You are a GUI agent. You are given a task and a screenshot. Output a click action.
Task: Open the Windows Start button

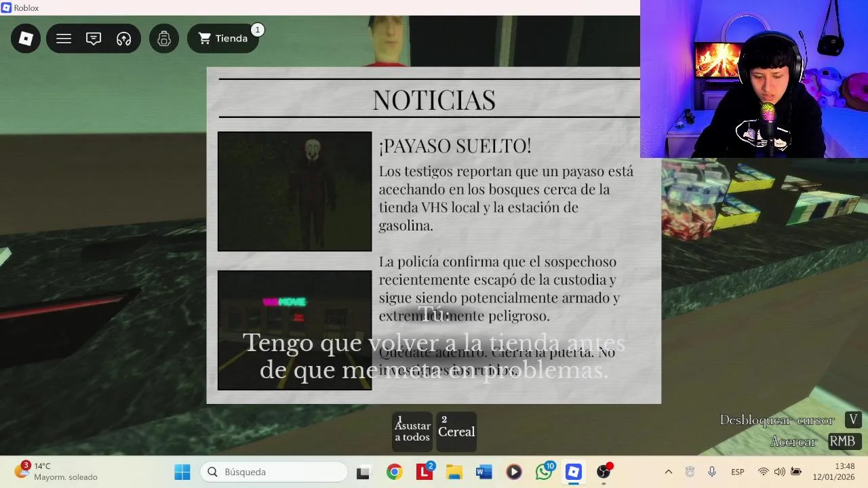pos(182,472)
